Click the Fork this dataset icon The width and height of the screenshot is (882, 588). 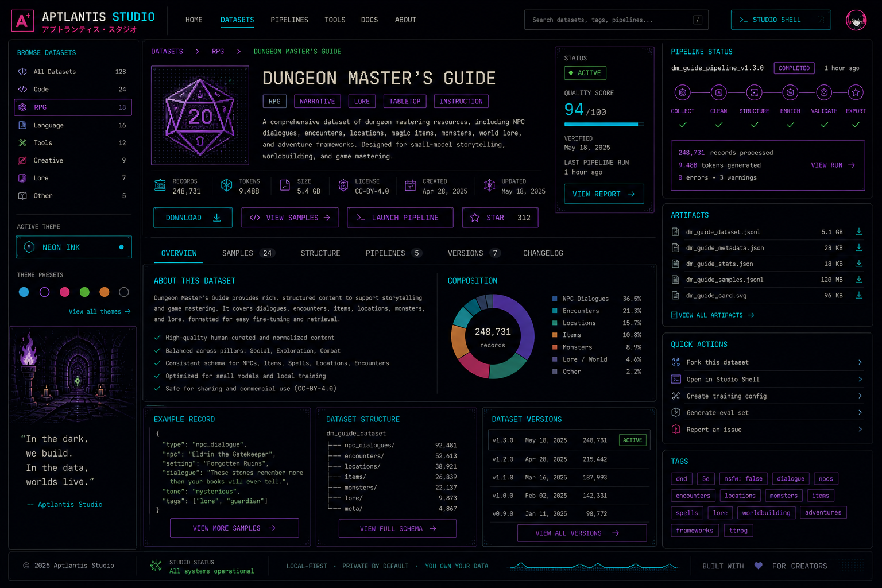point(676,362)
